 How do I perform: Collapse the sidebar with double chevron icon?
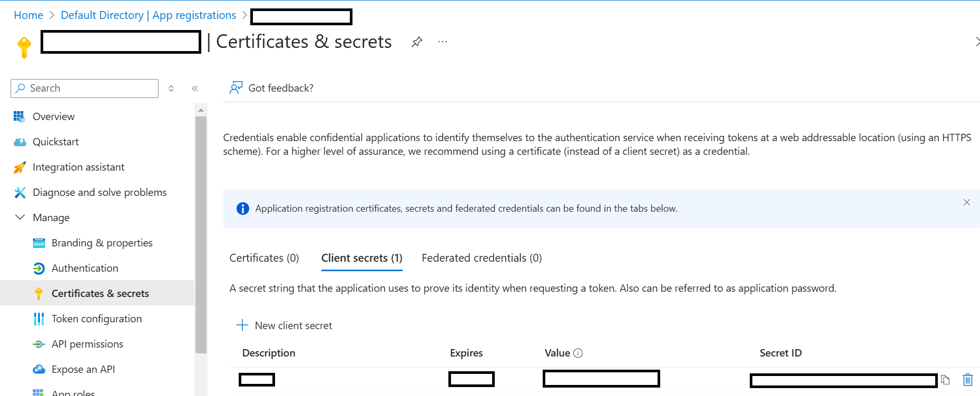(195, 88)
